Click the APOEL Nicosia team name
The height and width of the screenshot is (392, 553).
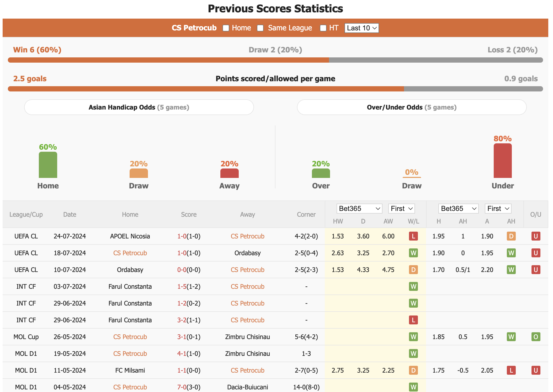pyautogui.click(x=130, y=236)
